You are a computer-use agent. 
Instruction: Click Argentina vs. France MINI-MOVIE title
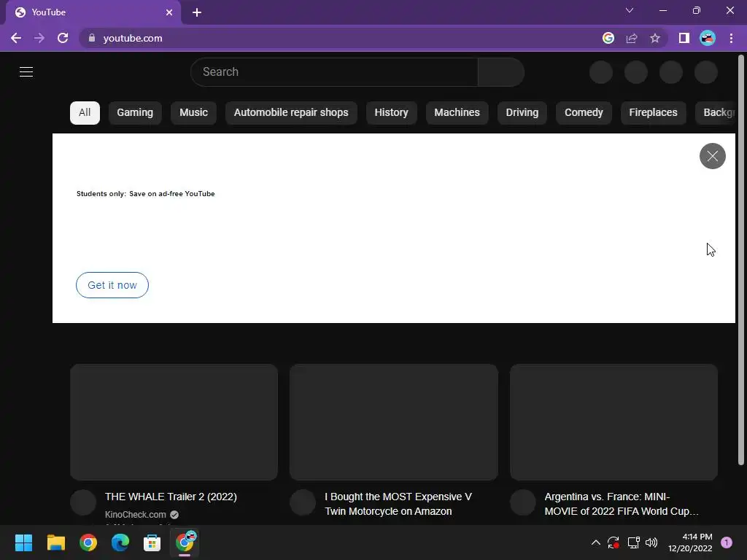coord(622,504)
